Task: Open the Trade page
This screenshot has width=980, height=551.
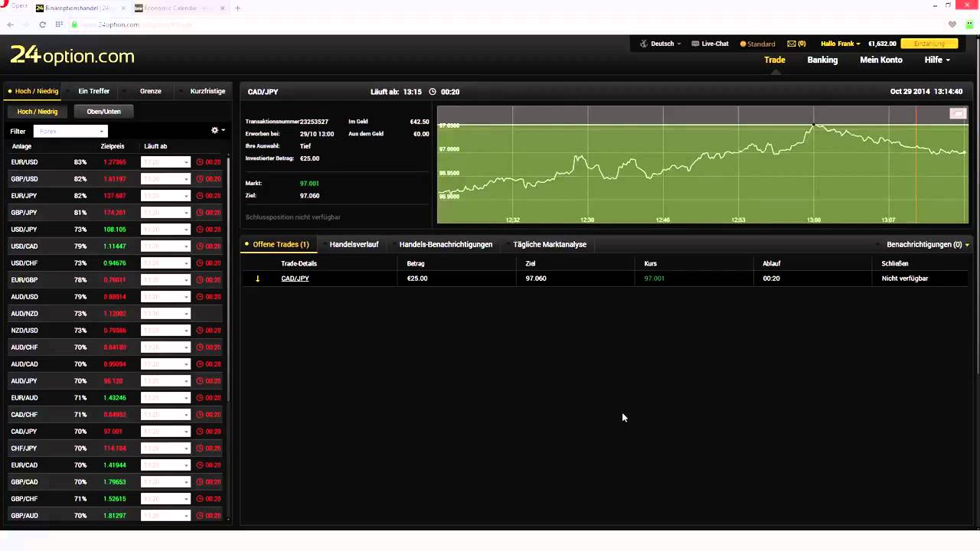Action: (x=775, y=60)
